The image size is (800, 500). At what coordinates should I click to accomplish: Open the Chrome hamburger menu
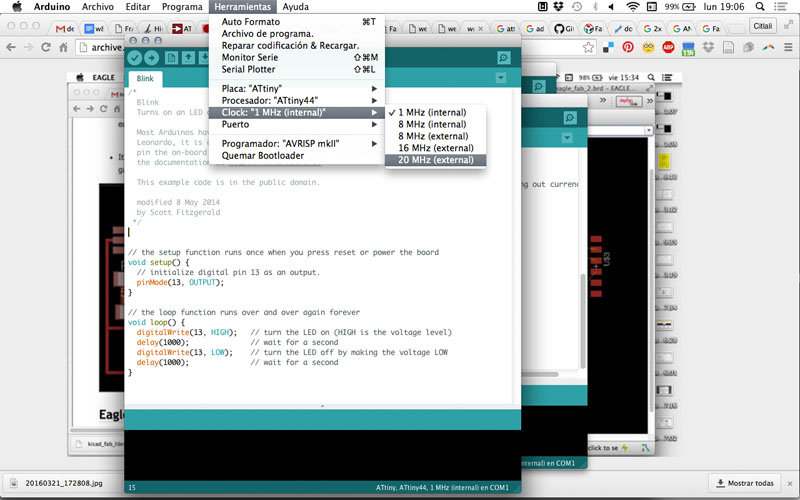pyautogui.click(x=788, y=47)
